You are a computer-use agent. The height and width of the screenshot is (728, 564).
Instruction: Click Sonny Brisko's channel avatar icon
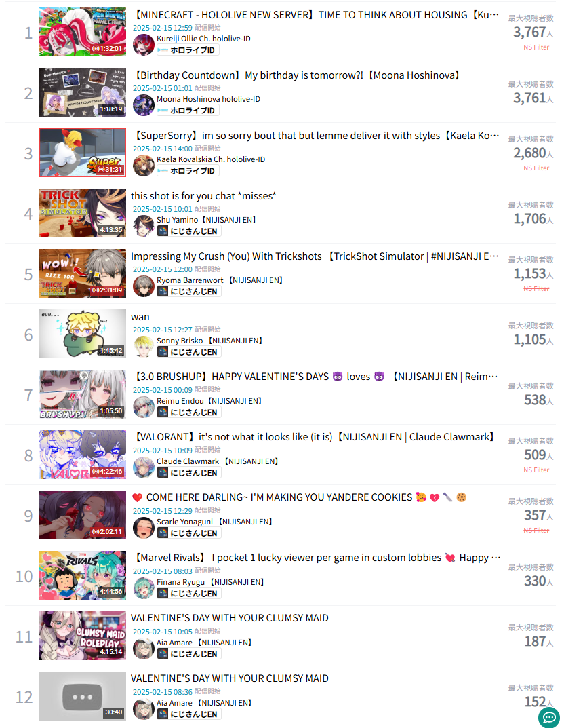pyautogui.click(x=143, y=346)
